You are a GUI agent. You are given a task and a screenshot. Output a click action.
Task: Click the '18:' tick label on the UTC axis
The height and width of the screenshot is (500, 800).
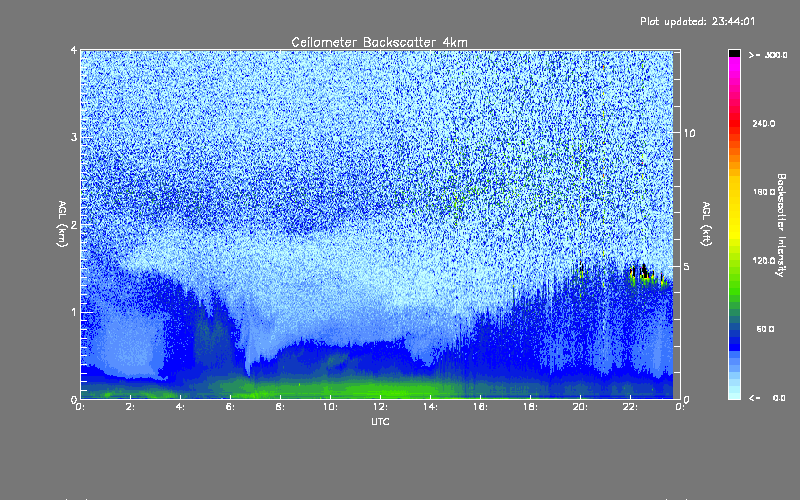coord(530,407)
